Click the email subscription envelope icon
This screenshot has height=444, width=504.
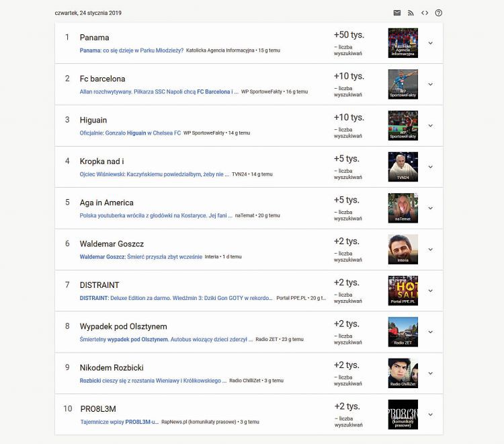click(x=397, y=13)
